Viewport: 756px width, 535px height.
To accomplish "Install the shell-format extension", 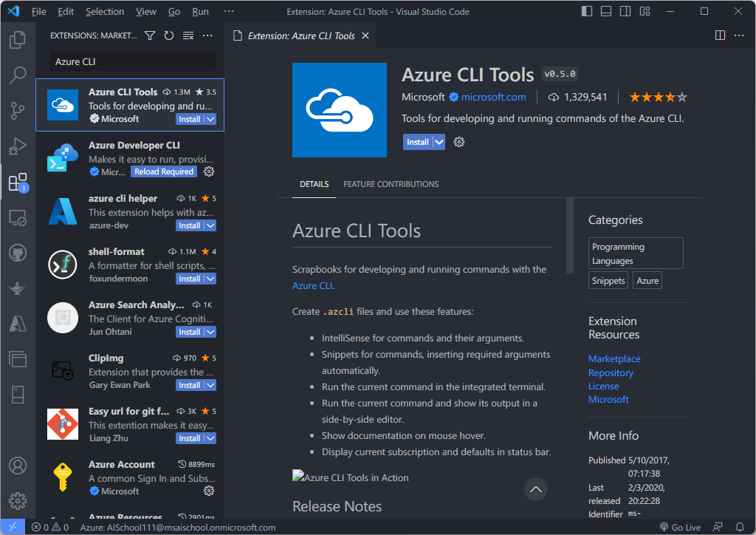I will [x=190, y=279].
